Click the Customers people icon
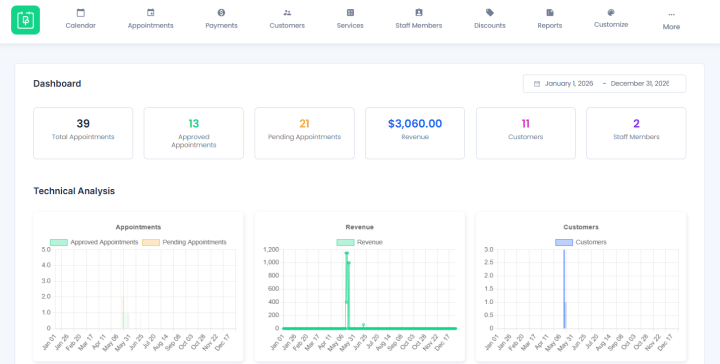 pos(287,13)
